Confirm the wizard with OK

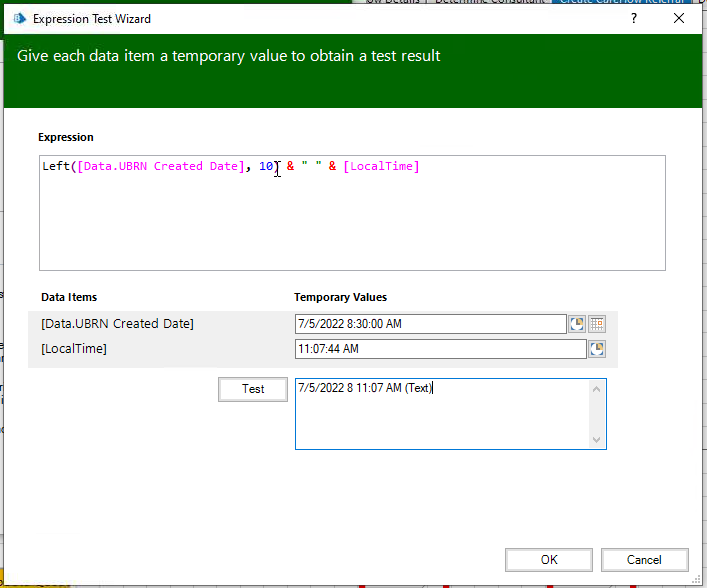[549, 560]
